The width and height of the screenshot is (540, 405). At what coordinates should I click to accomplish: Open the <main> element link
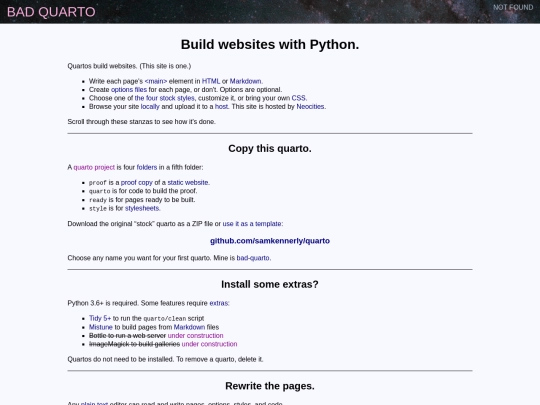coord(156,81)
